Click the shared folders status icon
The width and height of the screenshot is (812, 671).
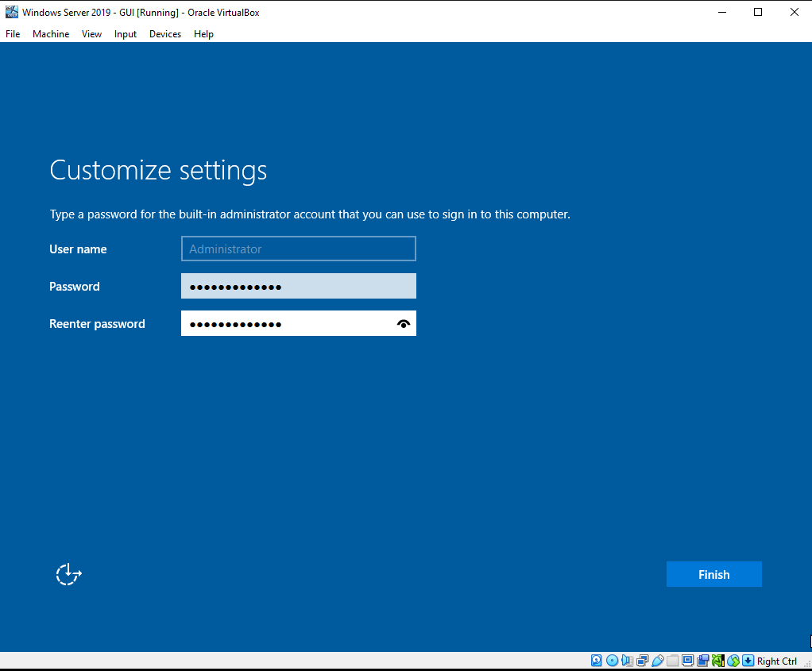(x=673, y=661)
